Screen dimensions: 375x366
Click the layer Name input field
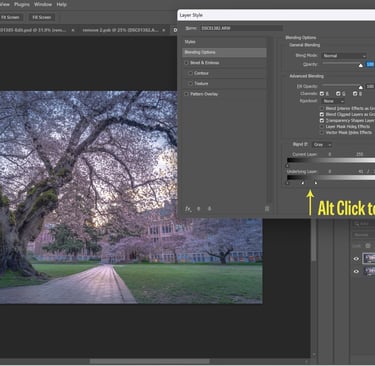pyautogui.click(x=242, y=28)
